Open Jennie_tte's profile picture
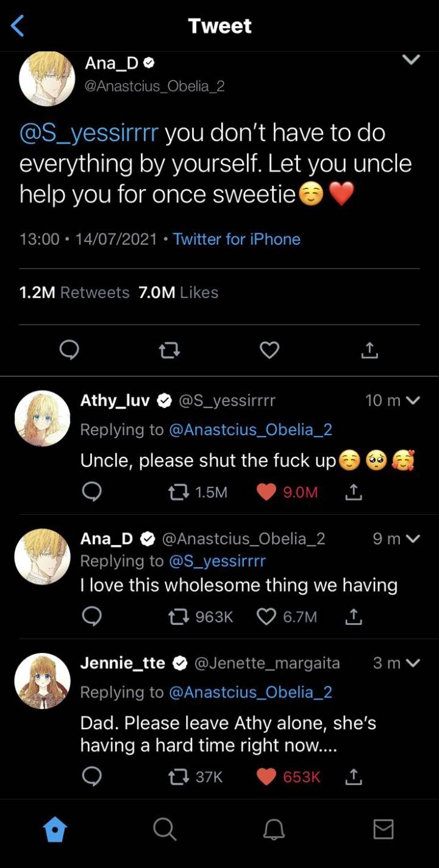Screen dimensions: 439x868 click(43, 680)
